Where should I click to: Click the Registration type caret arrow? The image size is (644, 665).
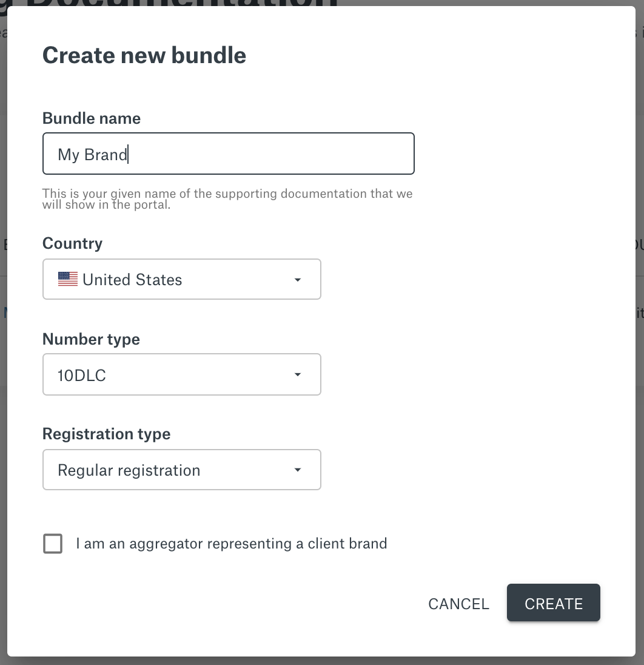pos(298,470)
